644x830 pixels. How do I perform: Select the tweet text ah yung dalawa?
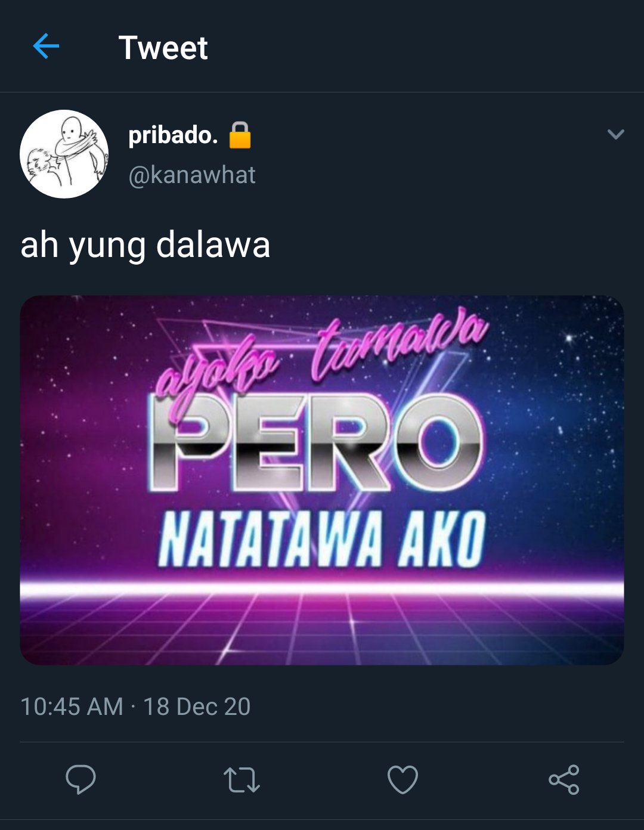click(x=145, y=244)
